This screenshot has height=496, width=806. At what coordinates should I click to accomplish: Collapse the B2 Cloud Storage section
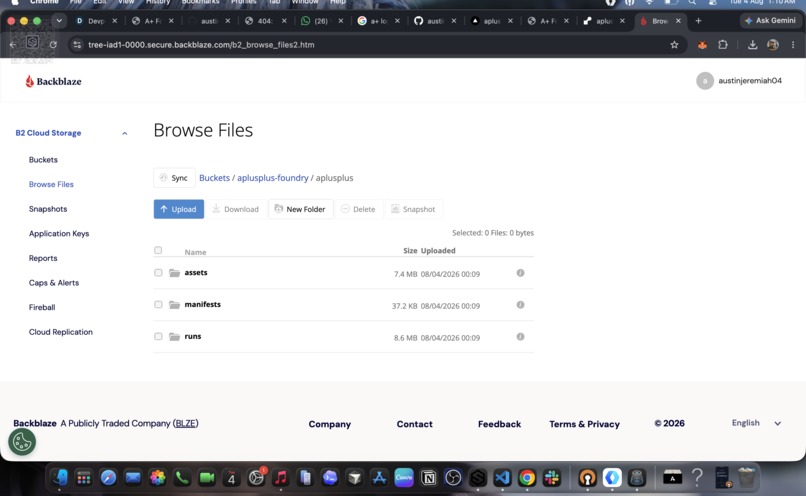[x=124, y=133]
